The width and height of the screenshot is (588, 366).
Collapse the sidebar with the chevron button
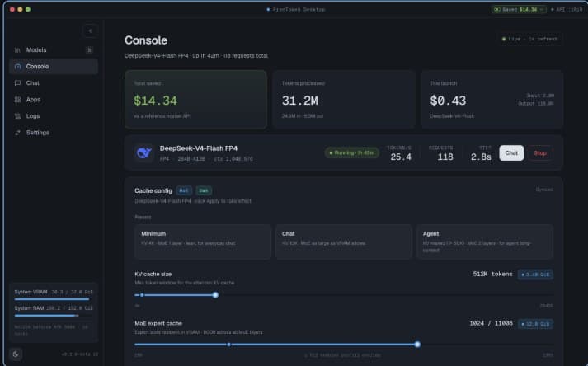pyautogui.click(x=91, y=30)
